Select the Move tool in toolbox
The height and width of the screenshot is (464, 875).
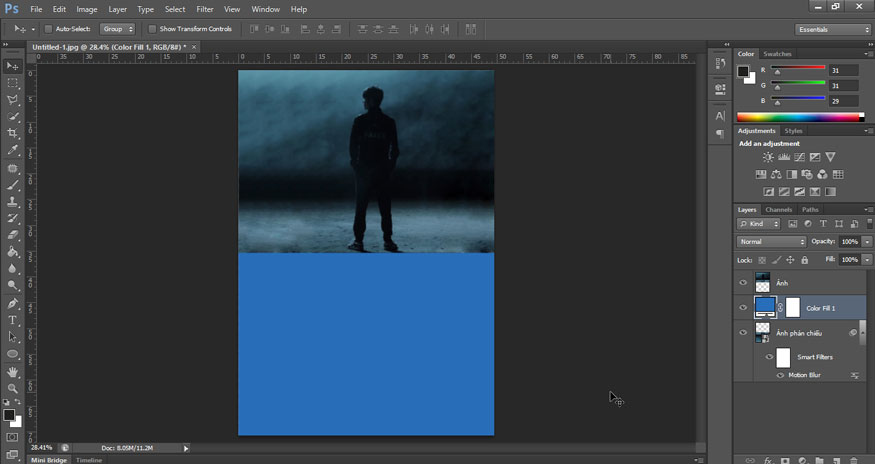click(x=12, y=66)
